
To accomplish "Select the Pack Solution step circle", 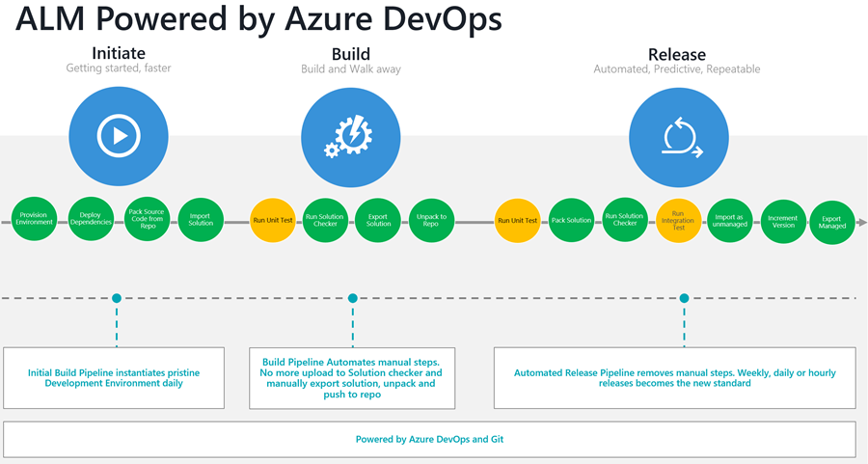I will pos(571,220).
